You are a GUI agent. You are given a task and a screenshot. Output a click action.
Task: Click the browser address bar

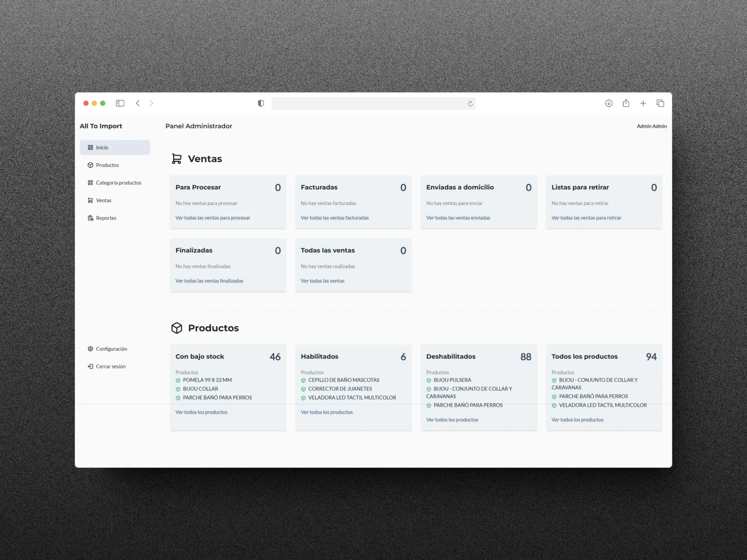click(x=373, y=103)
